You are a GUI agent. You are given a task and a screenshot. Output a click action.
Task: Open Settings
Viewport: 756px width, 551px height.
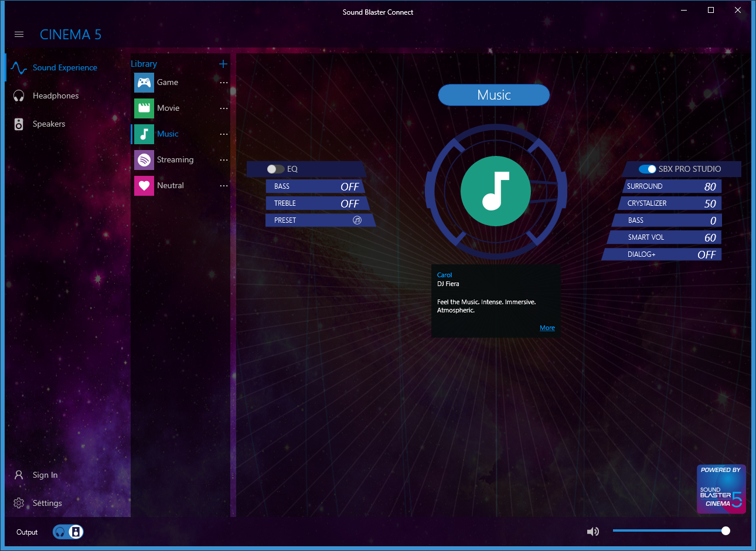47,504
